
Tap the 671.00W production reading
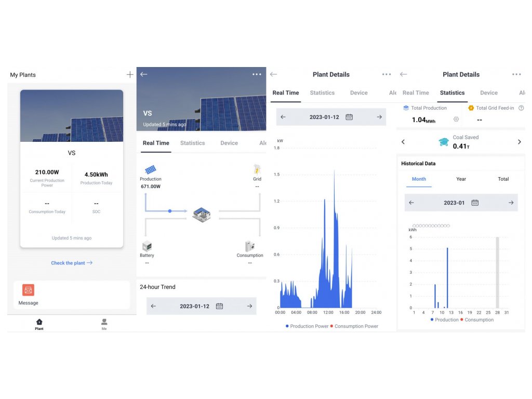click(151, 187)
